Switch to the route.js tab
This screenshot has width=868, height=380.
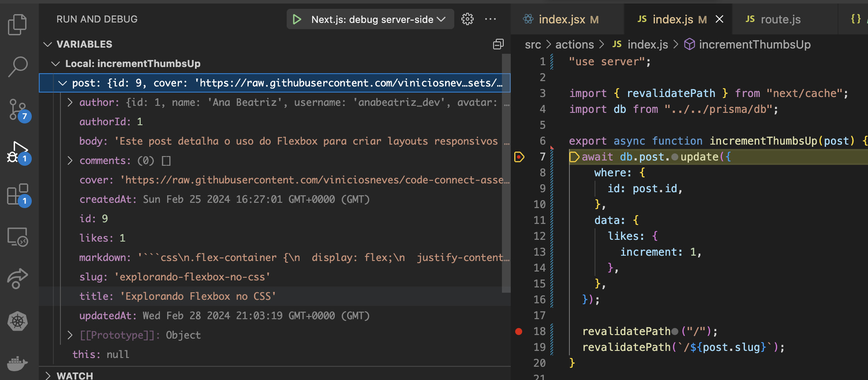click(x=785, y=19)
